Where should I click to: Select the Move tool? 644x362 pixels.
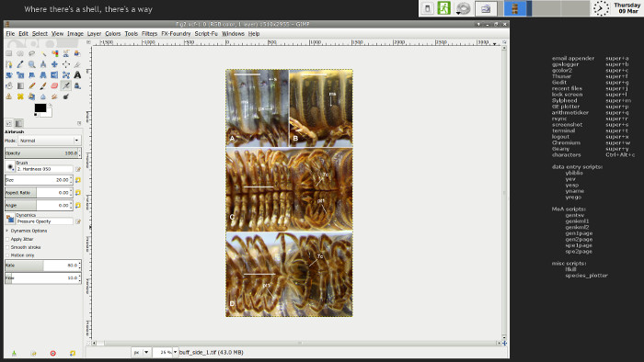(54, 64)
